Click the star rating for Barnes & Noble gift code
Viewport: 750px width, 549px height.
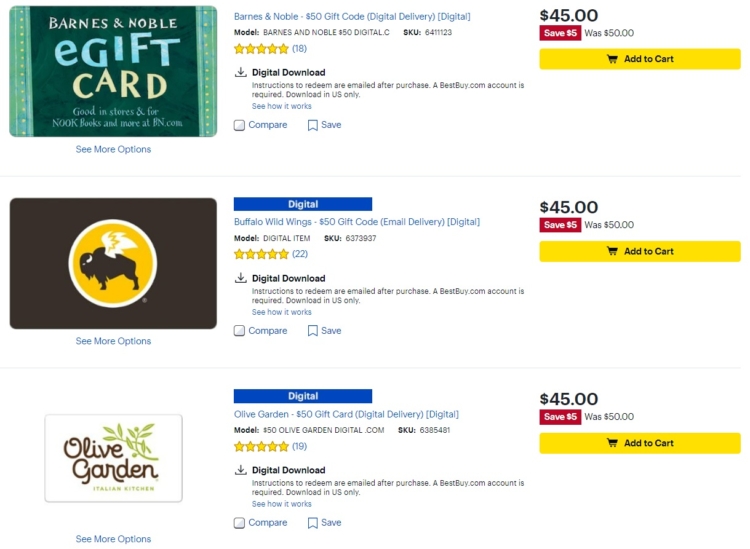coord(261,49)
